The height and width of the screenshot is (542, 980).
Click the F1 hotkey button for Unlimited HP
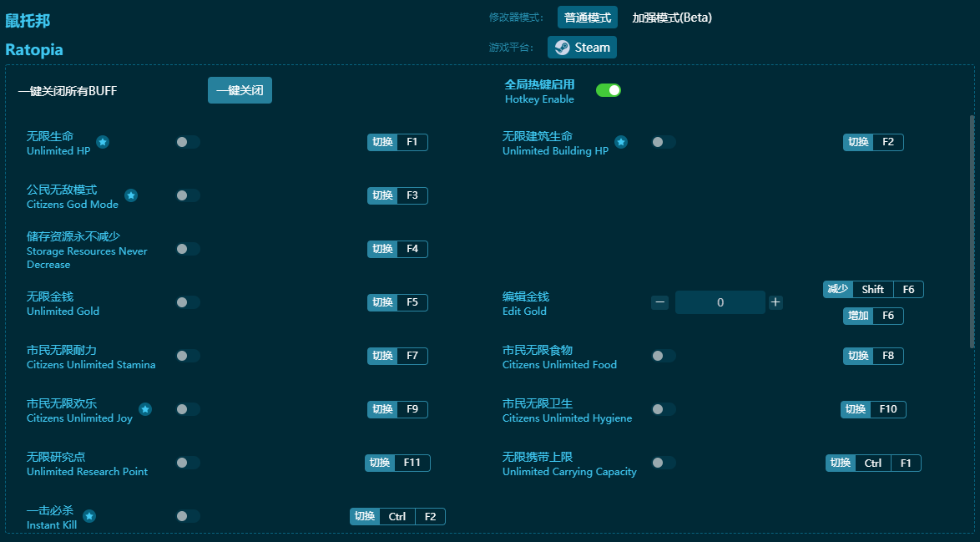(x=397, y=142)
